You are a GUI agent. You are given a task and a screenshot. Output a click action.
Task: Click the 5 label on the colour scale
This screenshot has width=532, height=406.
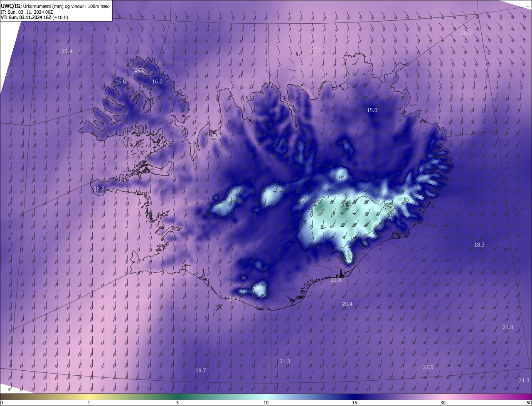click(177, 403)
